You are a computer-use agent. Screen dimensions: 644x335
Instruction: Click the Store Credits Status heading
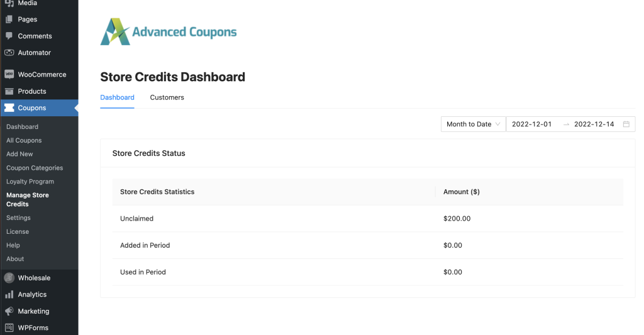[x=148, y=153]
